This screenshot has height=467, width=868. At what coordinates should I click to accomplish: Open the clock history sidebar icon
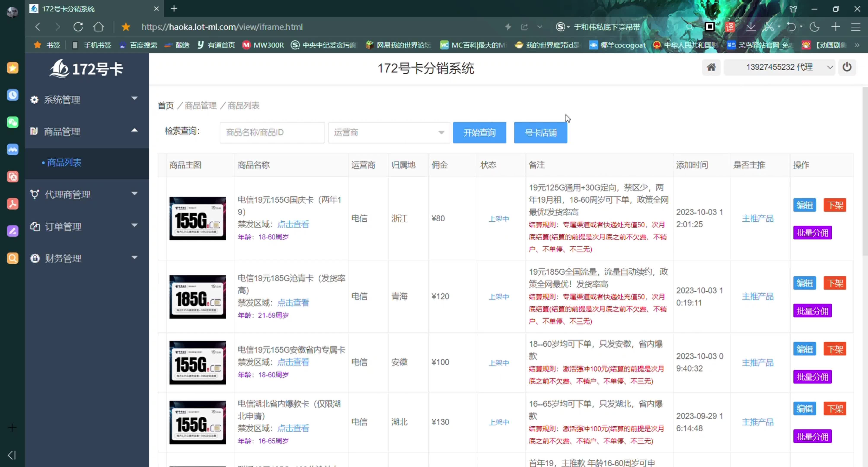coord(13,95)
